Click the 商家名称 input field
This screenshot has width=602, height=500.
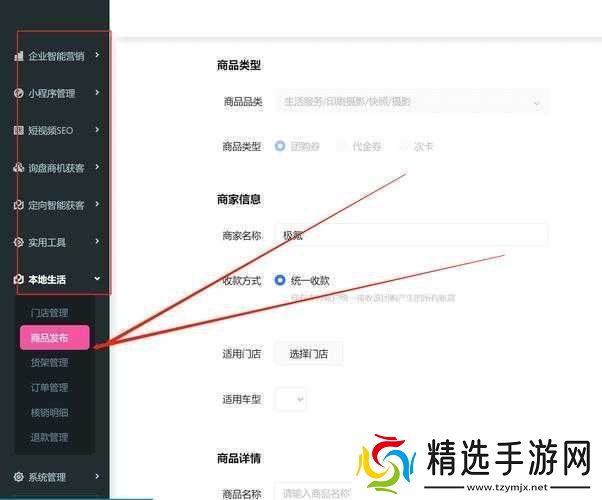pos(411,235)
